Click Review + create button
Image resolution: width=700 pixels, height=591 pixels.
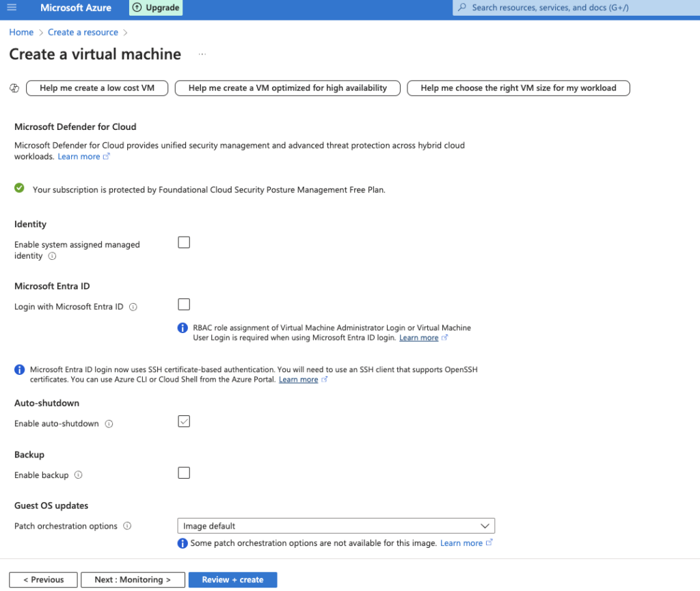pyautogui.click(x=232, y=580)
